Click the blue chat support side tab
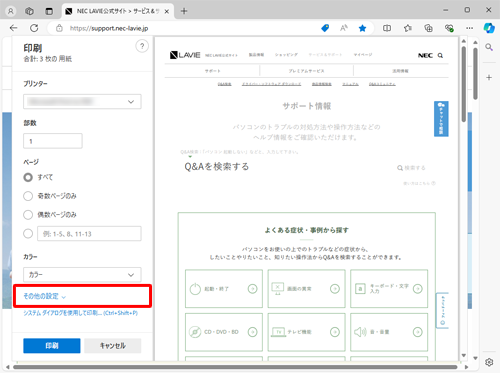The height and width of the screenshot is (373, 500). click(441, 119)
